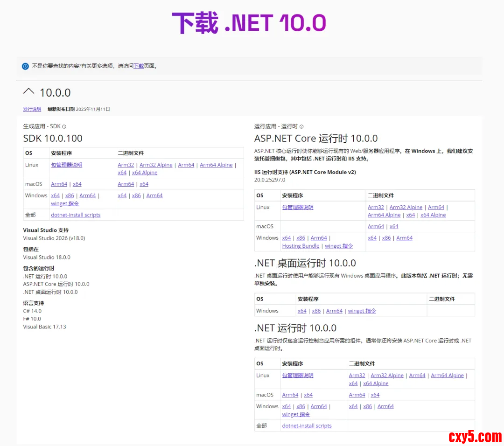Open winget 指令 for SDK Windows installer
The height and width of the screenshot is (446, 504).
point(65,203)
